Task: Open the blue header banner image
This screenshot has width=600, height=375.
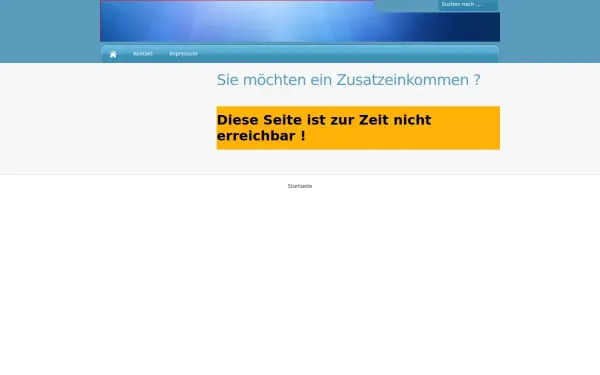Action: click(x=300, y=21)
